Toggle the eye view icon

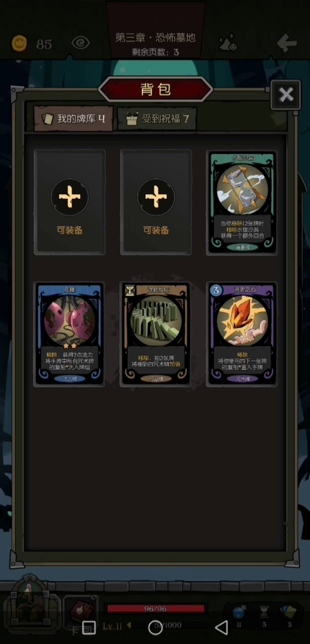(x=81, y=43)
